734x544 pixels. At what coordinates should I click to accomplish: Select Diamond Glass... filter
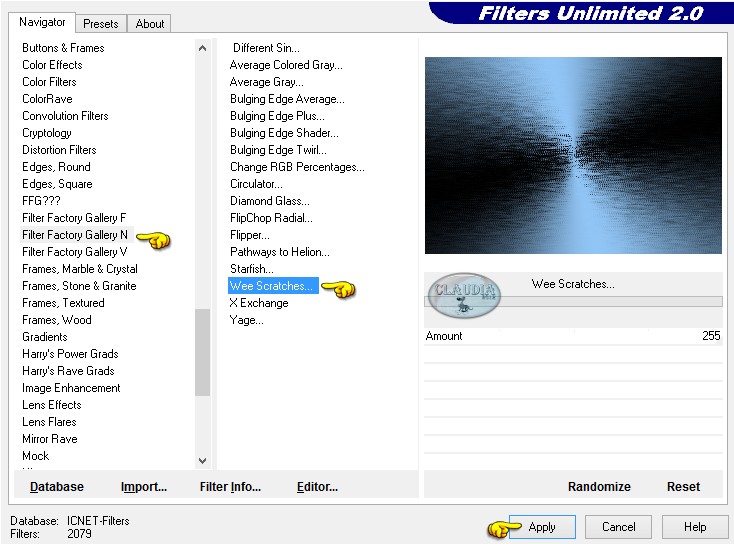[x=270, y=201]
